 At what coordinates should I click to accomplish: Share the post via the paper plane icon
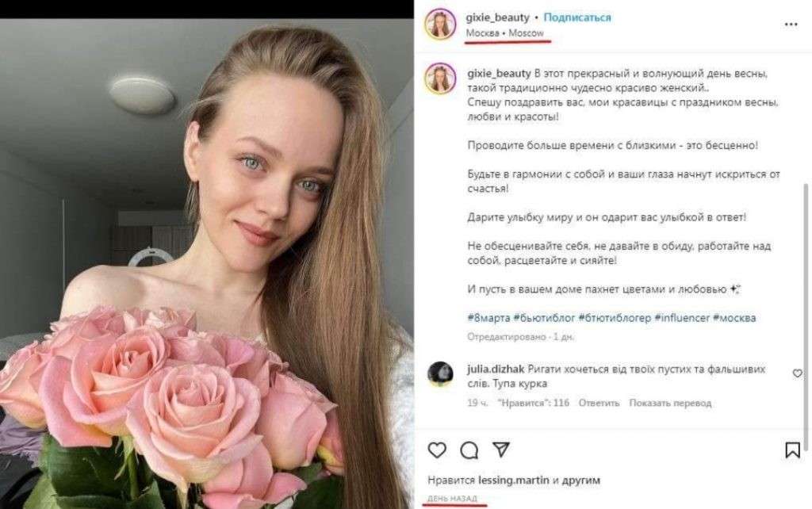(x=501, y=450)
